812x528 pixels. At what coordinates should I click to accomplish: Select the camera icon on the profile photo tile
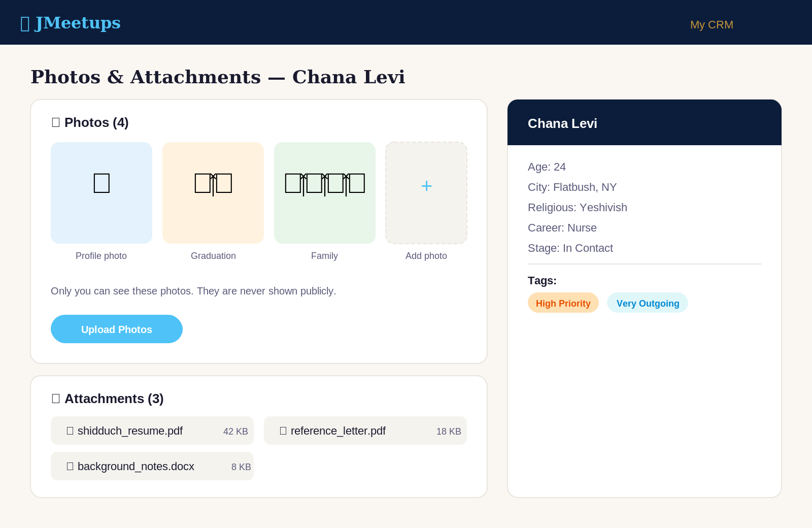[101, 183]
